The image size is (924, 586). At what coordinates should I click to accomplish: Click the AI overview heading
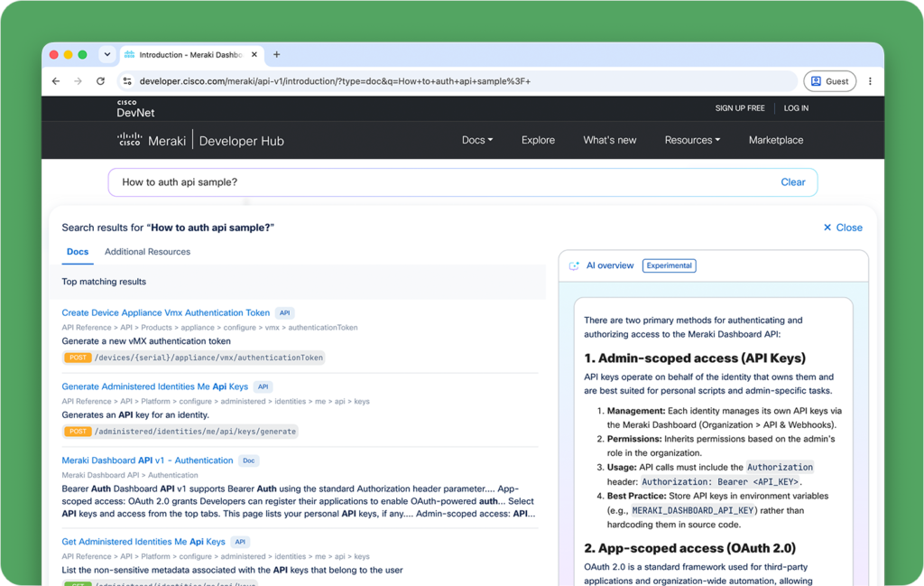(610, 265)
